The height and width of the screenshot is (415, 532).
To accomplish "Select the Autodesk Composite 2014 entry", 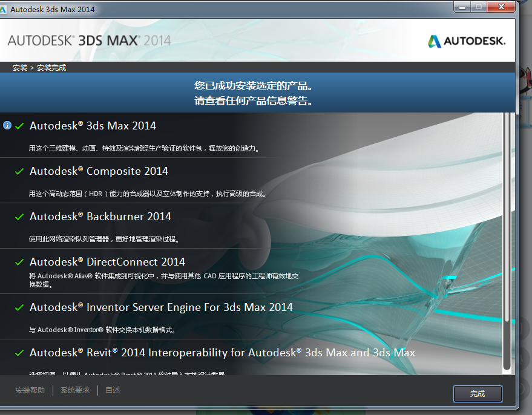I will 99,171.
